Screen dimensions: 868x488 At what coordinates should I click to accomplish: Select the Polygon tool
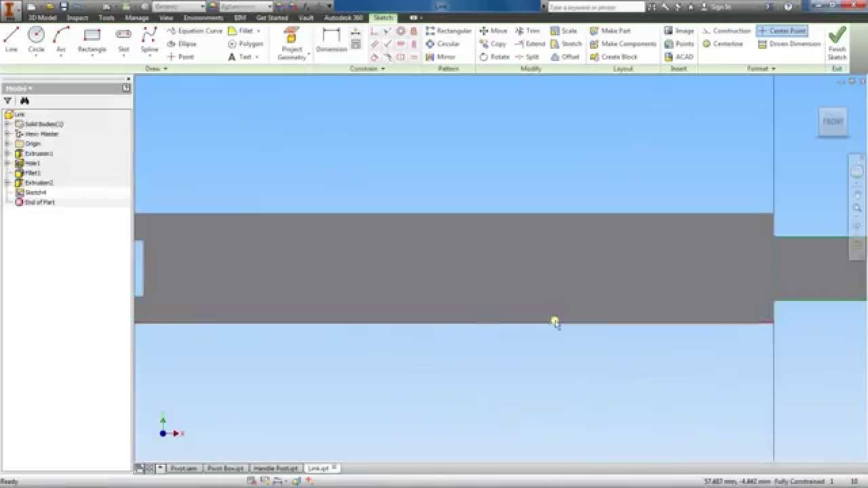tap(245, 44)
